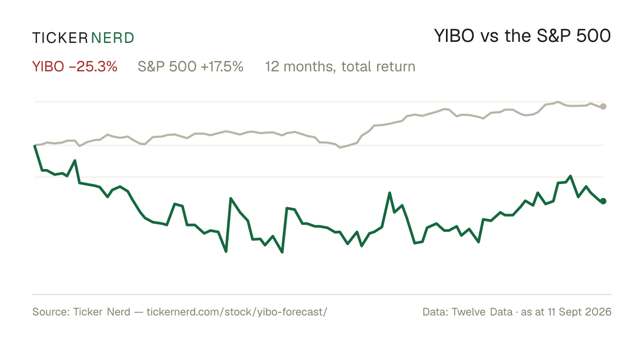Click the green YIBO line endpoint dot
644x338 pixels.
(x=603, y=201)
